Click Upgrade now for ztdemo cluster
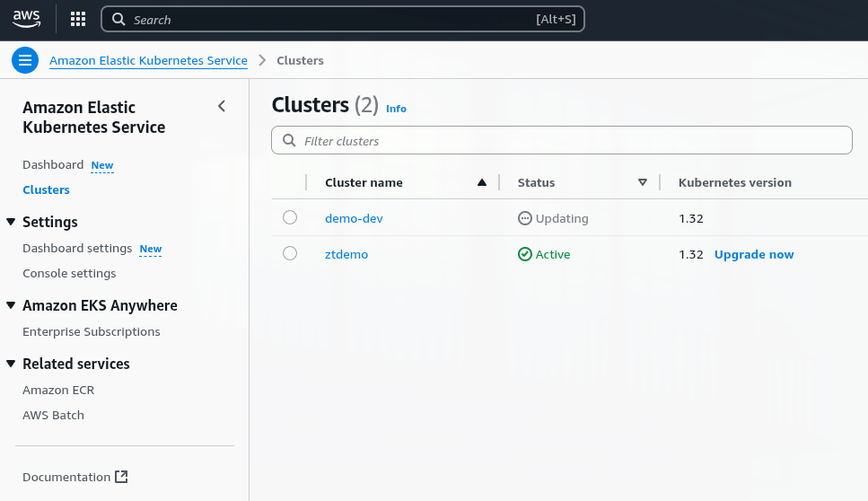The width and height of the screenshot is (868, 501). [754, 254]
